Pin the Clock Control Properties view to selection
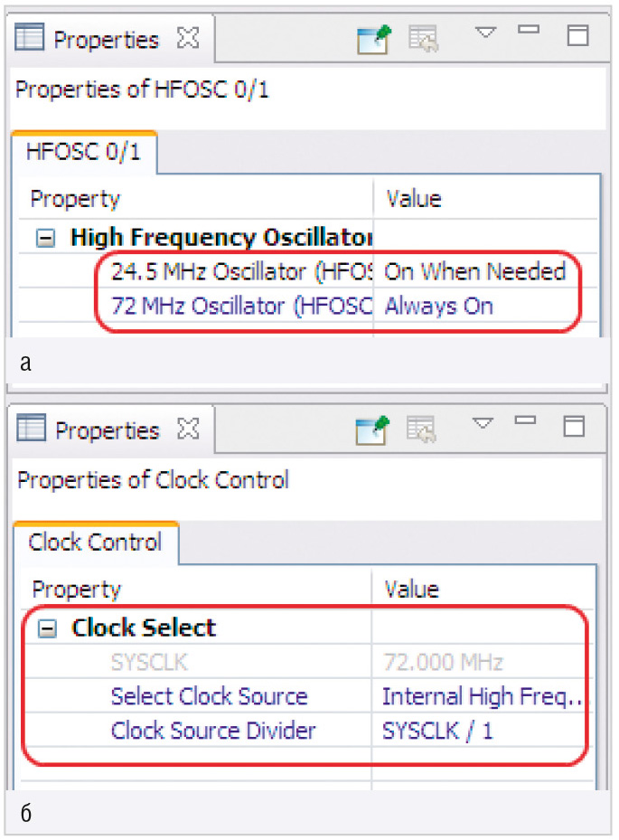 pos(372,429)
